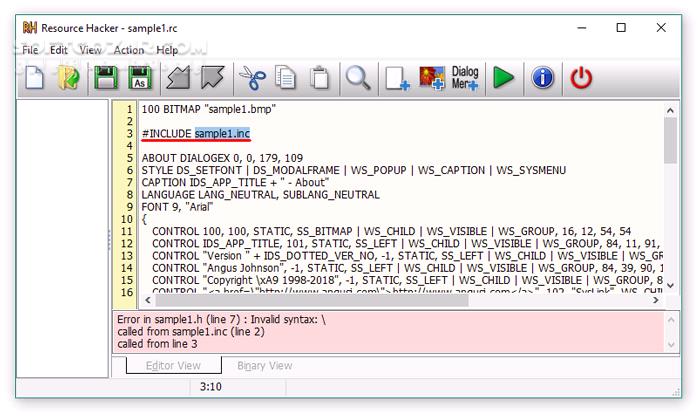Click the previous bookmark arrow icon
The image size is (700, 417).
178,78
